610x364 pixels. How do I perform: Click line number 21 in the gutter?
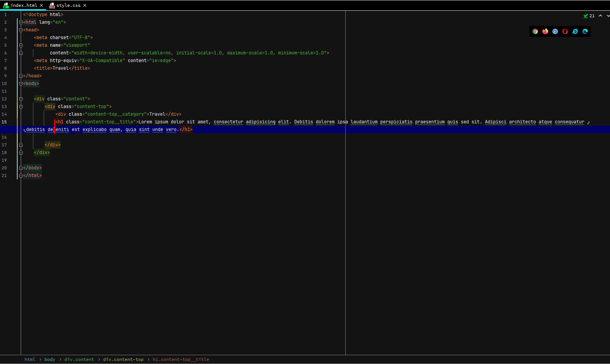click(4, 175)
